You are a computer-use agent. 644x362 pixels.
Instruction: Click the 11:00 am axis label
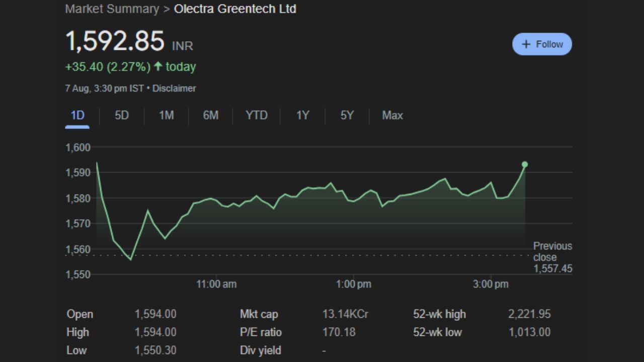coord(216,284)
